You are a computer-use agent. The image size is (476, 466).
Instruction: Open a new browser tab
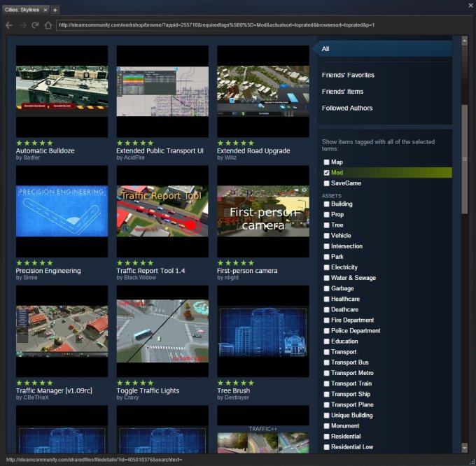(55, 10)
